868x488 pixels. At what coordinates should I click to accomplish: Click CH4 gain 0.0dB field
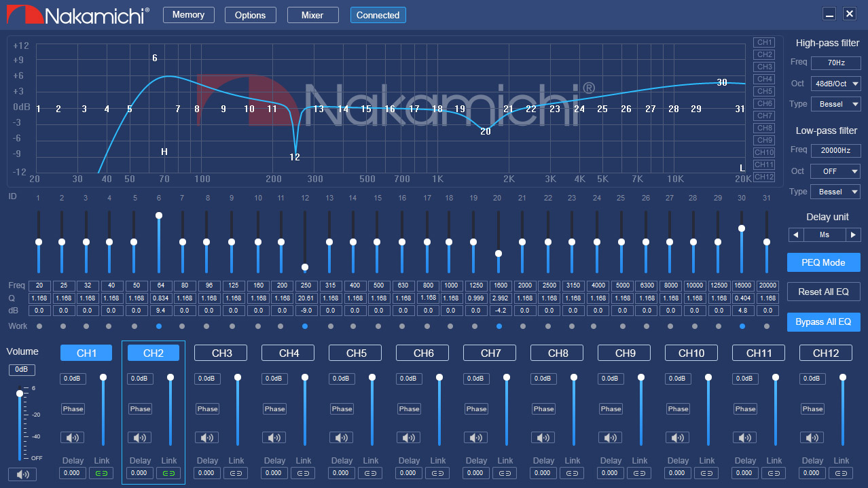point(274,379)
